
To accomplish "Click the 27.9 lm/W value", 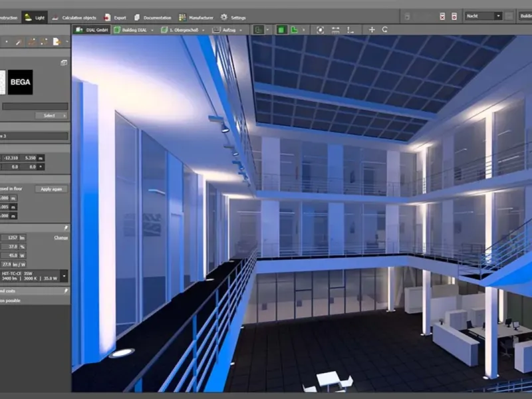I will coord(13,264).
